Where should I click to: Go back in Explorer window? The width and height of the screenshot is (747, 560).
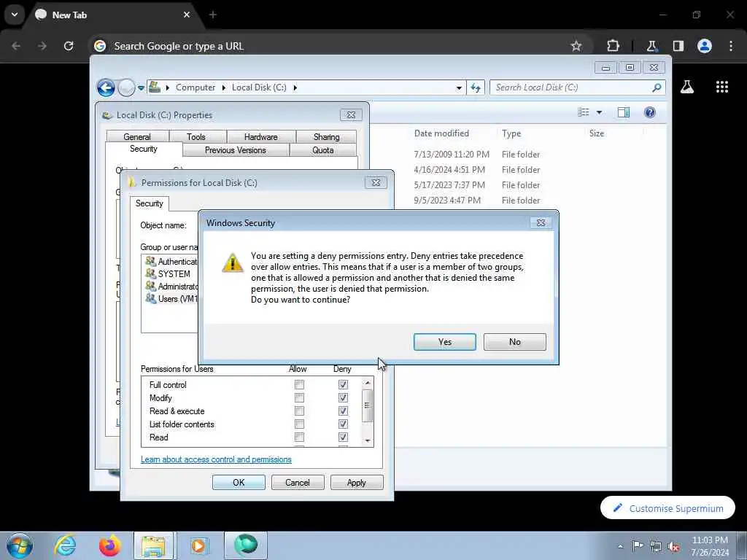coord(106,87)
